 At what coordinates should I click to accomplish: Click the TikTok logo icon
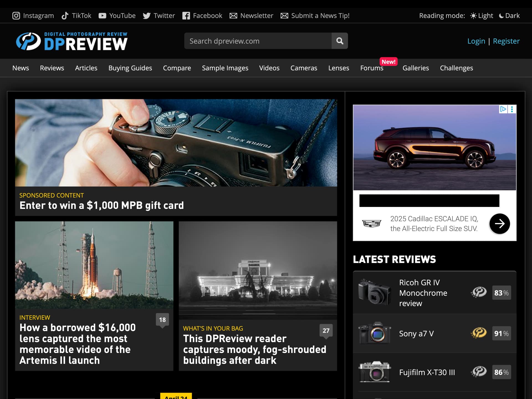tap(65, 16)
